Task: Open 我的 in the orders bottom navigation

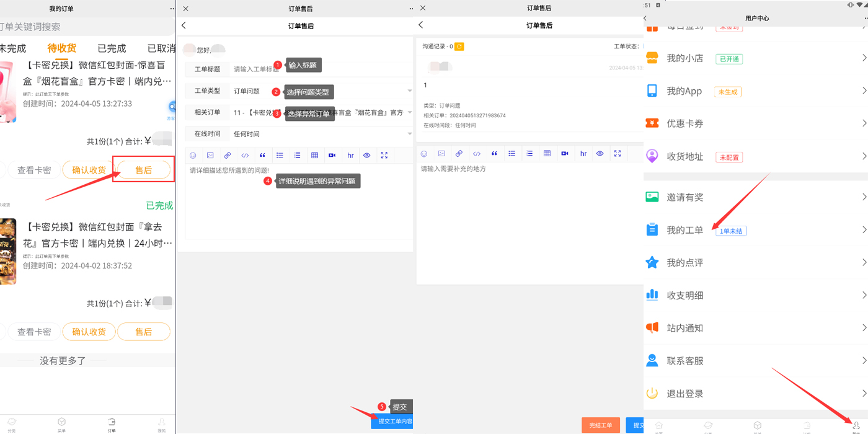Action: point(161,425)
